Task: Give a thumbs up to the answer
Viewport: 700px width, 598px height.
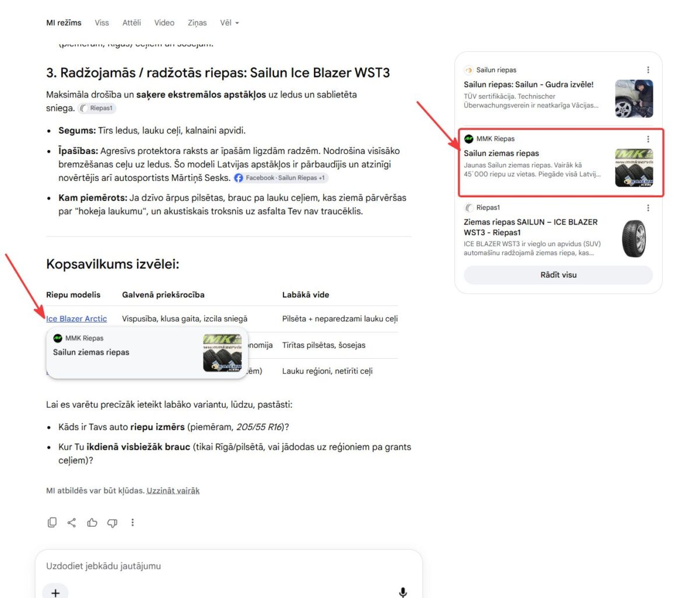Action: 92,522
